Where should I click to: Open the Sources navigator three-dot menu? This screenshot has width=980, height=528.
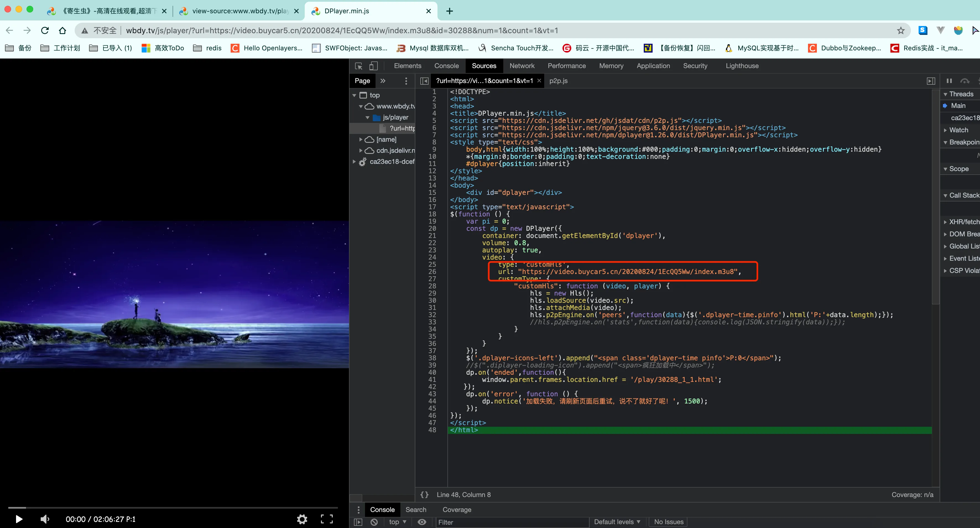coord(406,81)
